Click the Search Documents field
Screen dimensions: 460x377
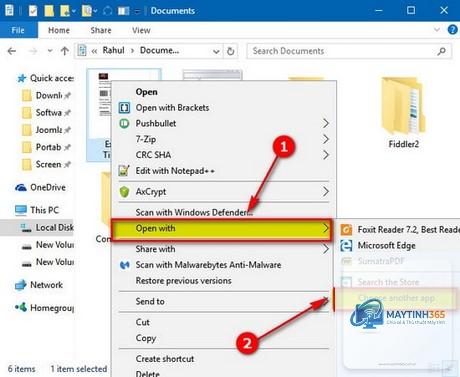(x=349, y=51)
